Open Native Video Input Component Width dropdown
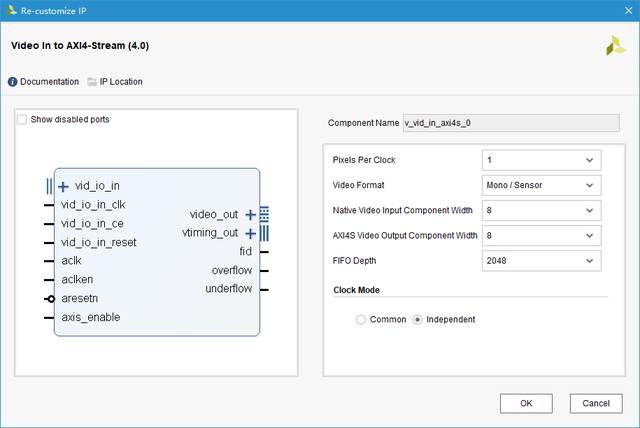The height and width of the screenshot is (428, 640). coord(541,211)
